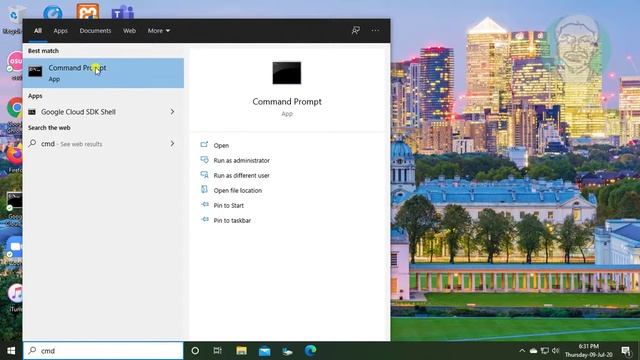Open Cortana circle on the taskbar
The image size is (640, 360).
point(195,351)
